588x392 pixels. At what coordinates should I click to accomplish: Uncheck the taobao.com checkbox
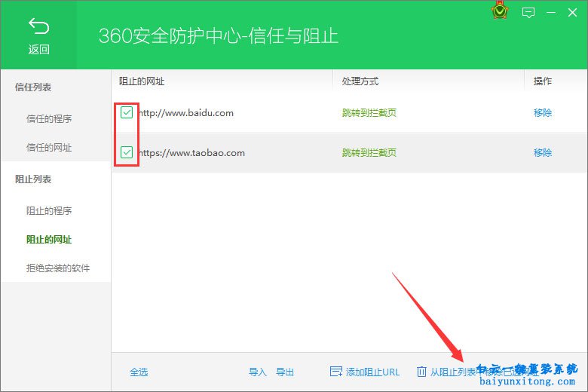pos(127,153)
